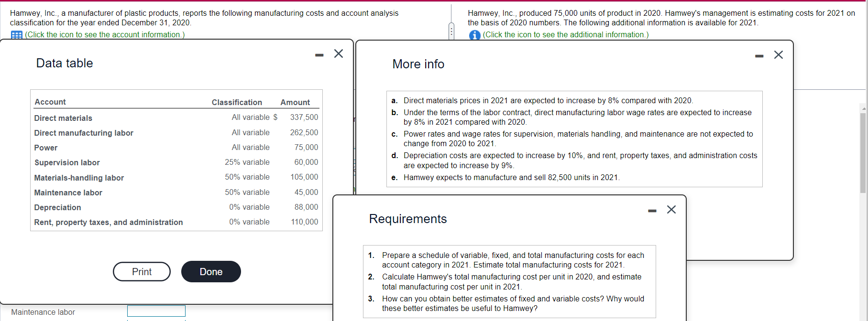Open the additional information link
The width and height of the screenshot is (868, 321).
pos(566,34)
